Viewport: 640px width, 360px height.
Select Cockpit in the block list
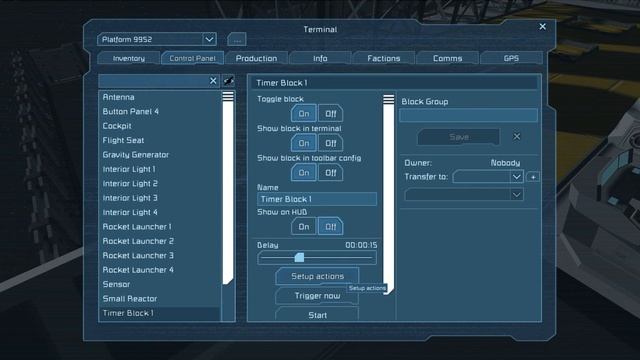pos(160,126)
